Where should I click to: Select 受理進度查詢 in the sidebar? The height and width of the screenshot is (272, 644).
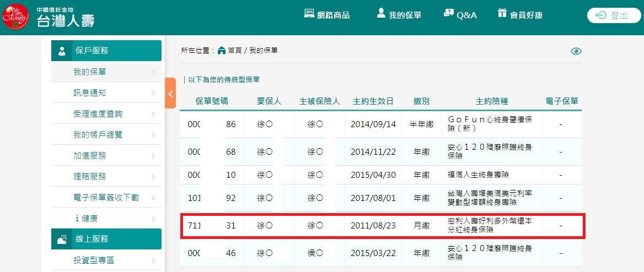point(106,113)
